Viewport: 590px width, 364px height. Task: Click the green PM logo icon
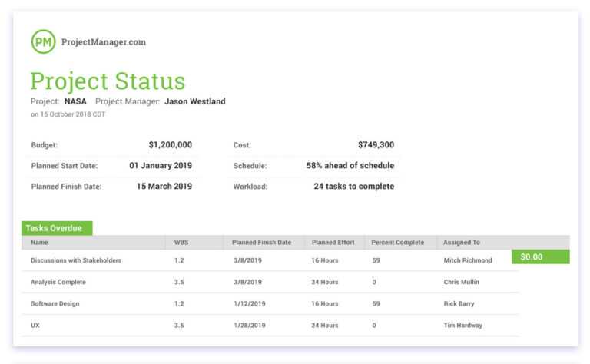43,41
